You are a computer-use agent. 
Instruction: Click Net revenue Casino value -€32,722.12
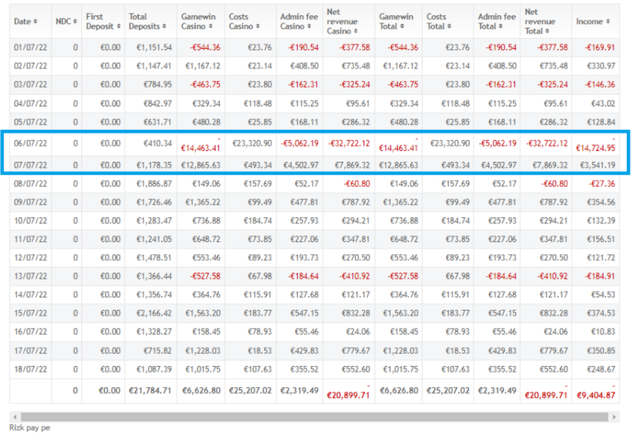[349, 143]
